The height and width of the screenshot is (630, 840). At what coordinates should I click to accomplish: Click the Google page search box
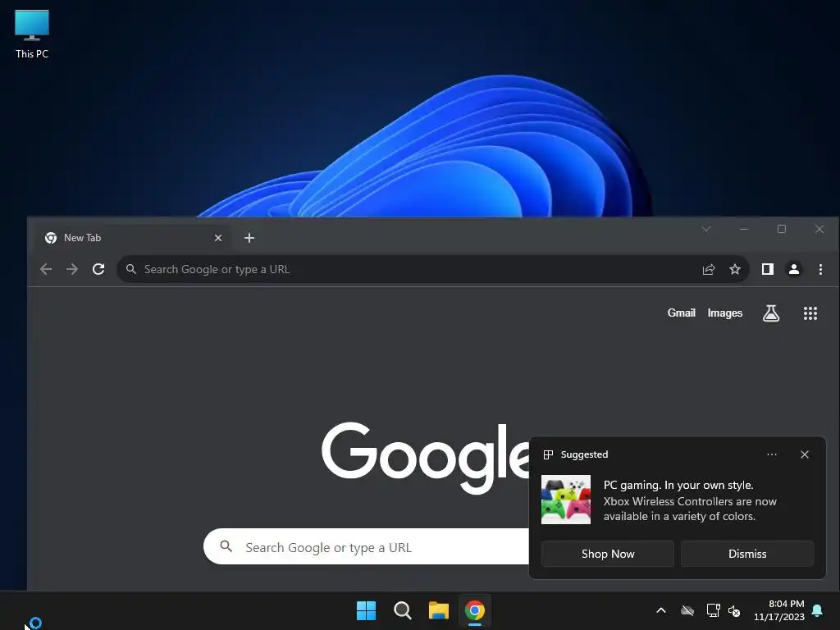coord(366,546)
